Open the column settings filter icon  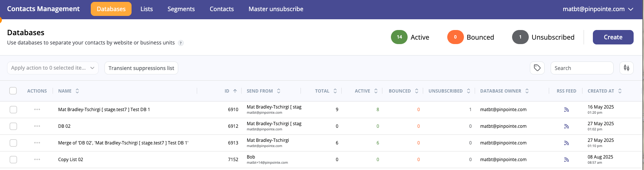pos(627,68)
